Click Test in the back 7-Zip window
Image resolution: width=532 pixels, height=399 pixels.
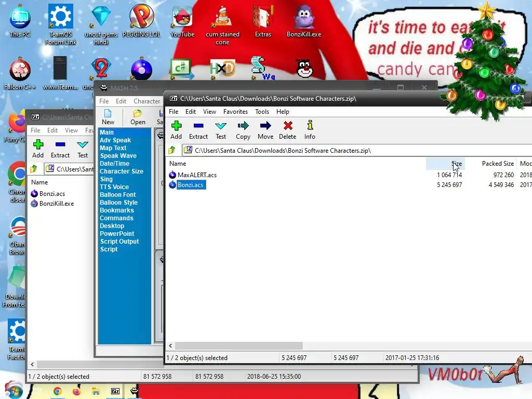tap(83, 149)
